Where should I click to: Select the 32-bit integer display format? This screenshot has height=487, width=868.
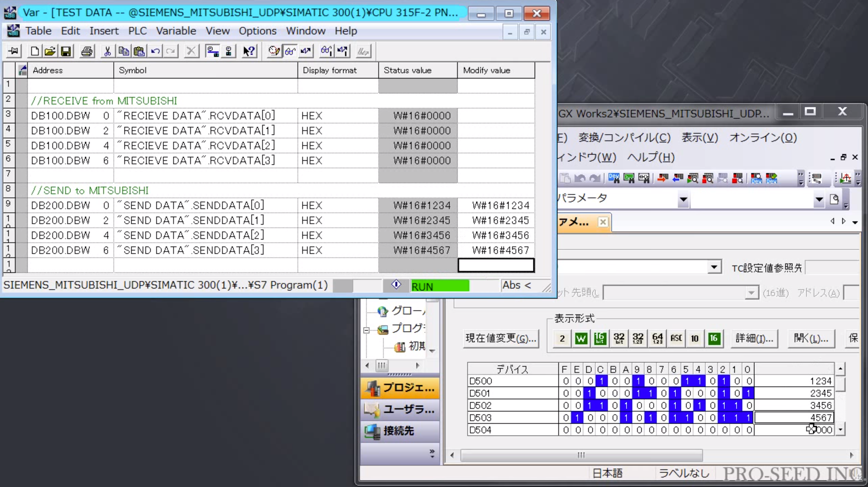point(619,338)
